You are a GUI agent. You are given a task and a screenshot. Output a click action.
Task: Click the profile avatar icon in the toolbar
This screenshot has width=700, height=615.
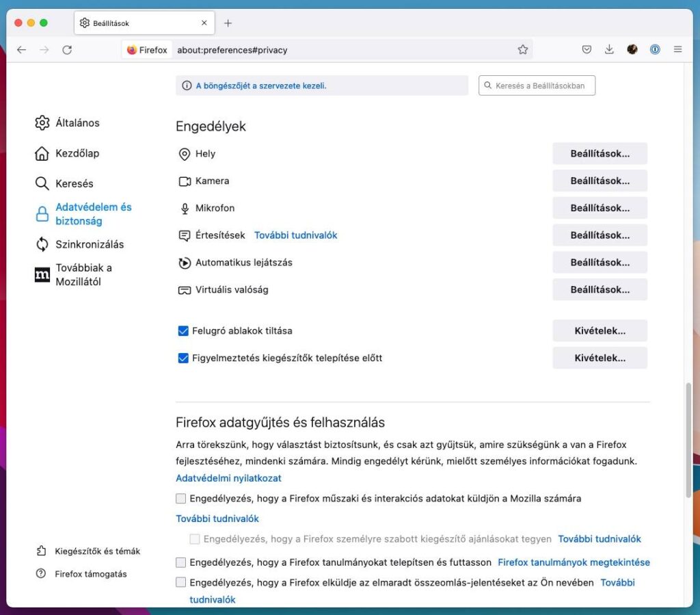[632, 49]
